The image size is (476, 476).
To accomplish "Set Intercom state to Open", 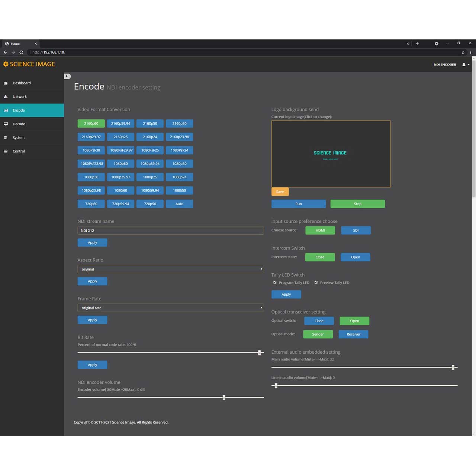I will click(x=355, y=257).
